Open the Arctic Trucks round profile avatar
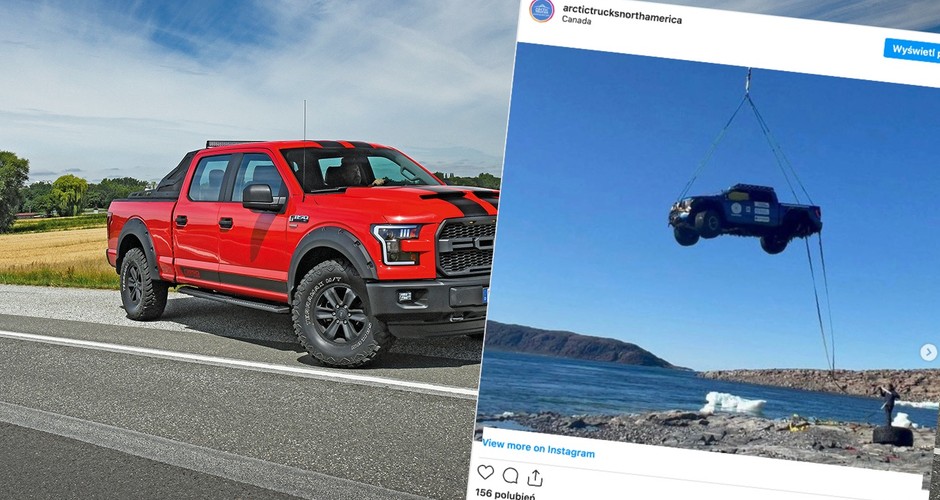 point(541,10)
